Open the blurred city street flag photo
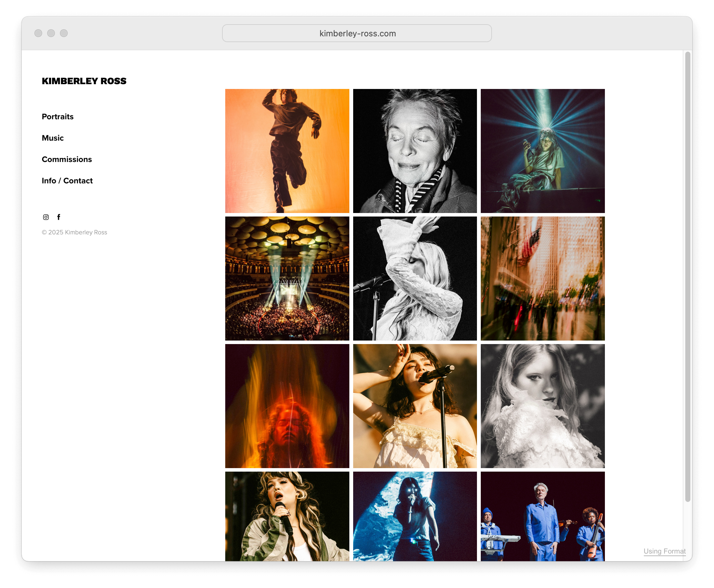This screenshot has height=588, width=714. tap(542, 278)
